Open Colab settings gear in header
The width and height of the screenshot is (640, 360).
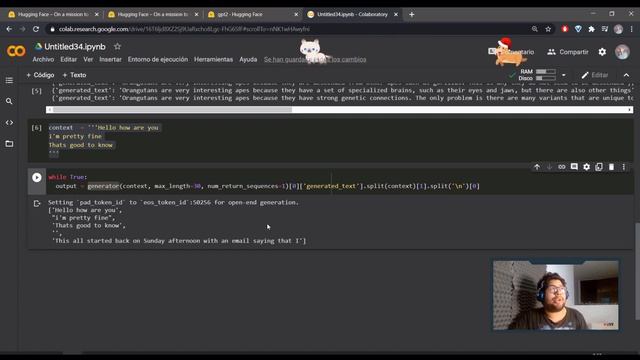(602, 52)
